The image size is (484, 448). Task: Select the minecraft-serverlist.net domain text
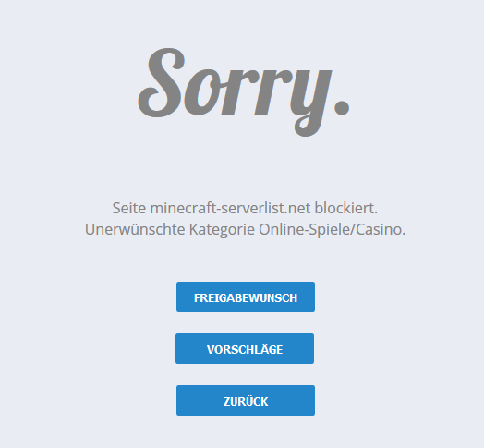pyautogui.click(x=230, y=208)
